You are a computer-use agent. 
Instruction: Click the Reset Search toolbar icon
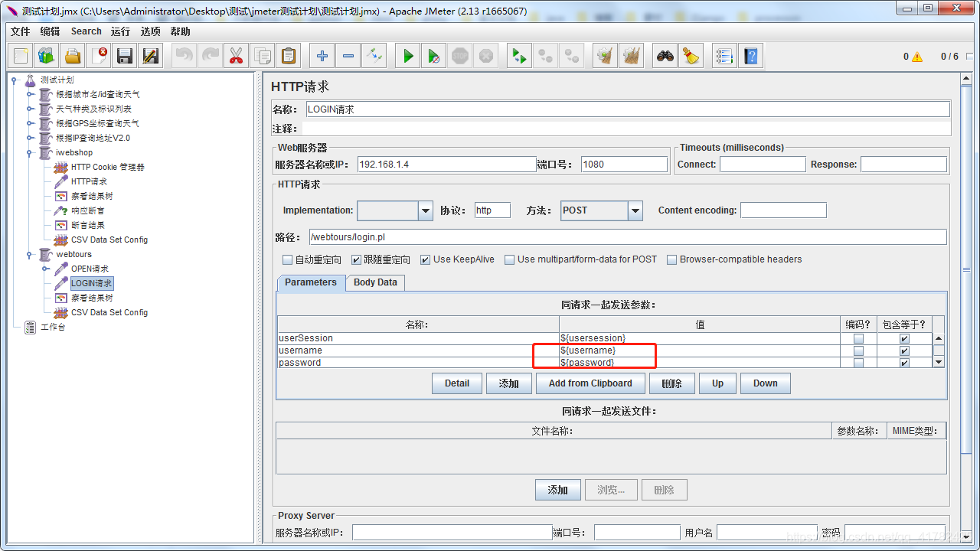point(691,56)
